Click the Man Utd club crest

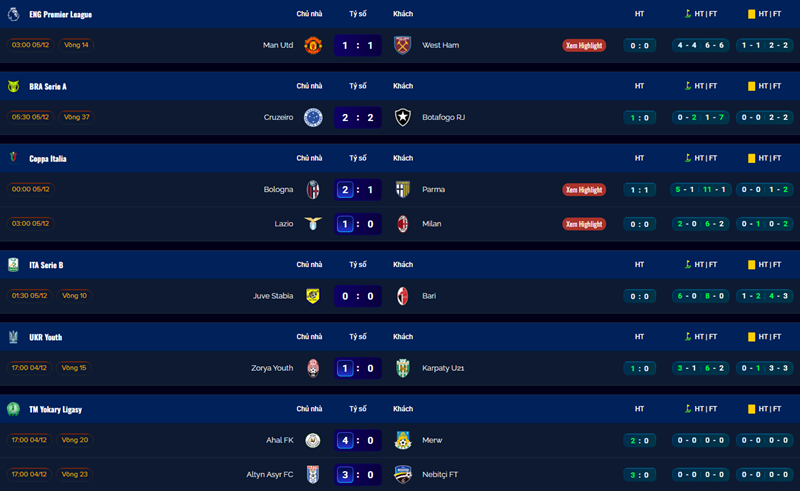[312, 45]
